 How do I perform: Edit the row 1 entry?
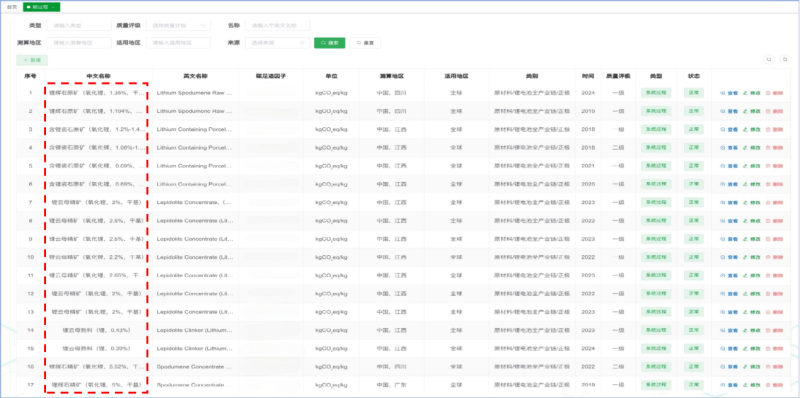(x=752, y=93)
